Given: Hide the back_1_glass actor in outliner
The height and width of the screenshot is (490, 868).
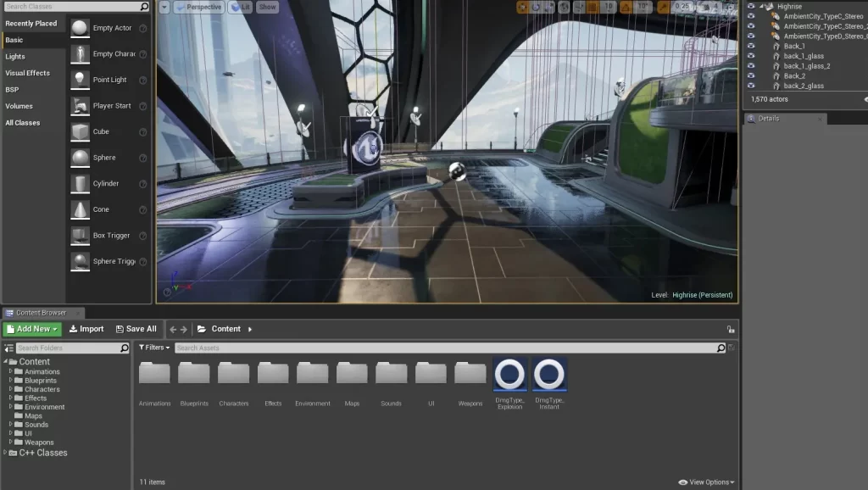Looking at the screenshot, I should [750, 56].
